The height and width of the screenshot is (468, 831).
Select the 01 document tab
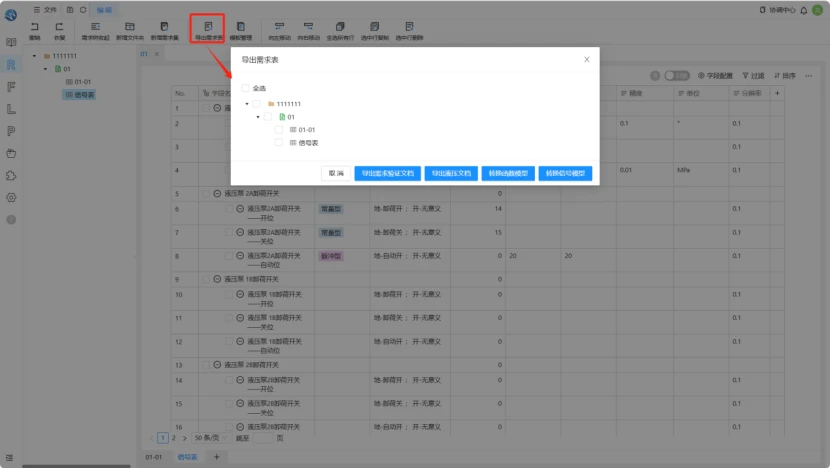(144, 54)
